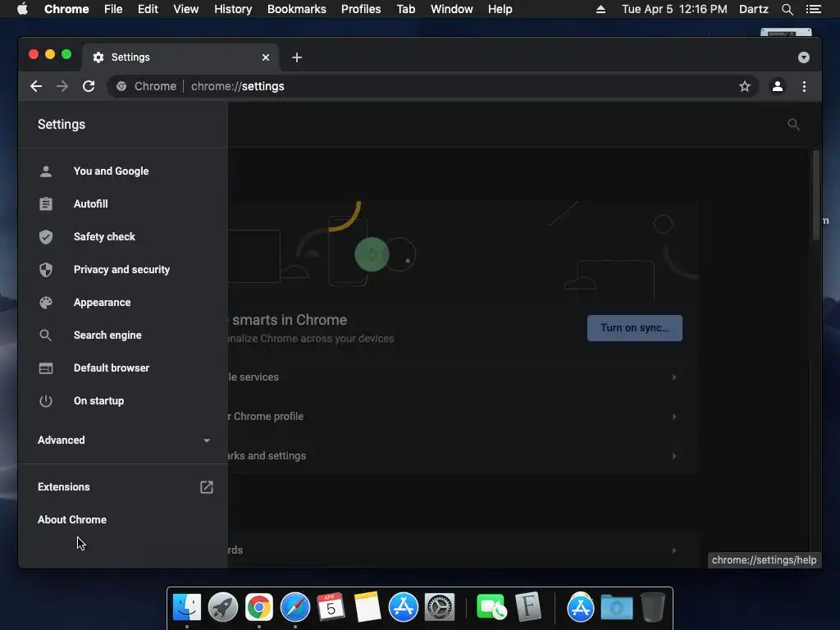840x630 pixels.
Task: Launch Finder from the Dock
Action: point(186,607)
